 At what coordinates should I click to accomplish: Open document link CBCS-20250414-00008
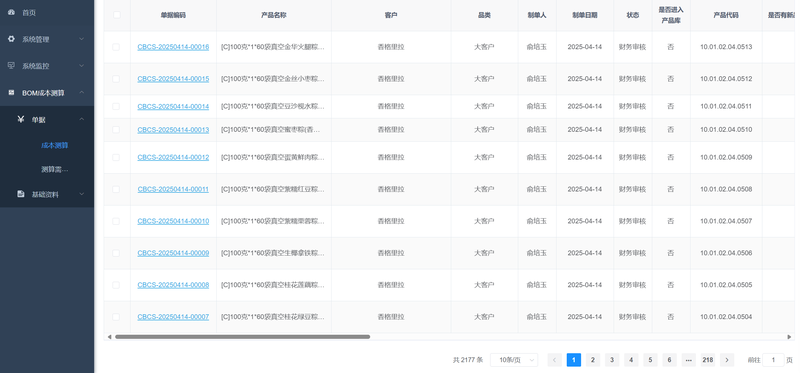coord(173,285)
